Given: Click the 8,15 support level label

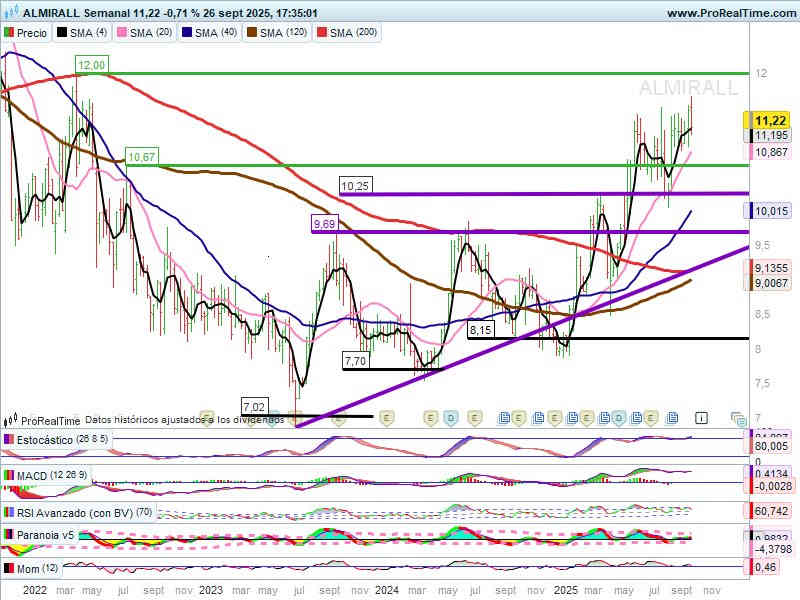Looking at the screenshot, I should point(481,330).
